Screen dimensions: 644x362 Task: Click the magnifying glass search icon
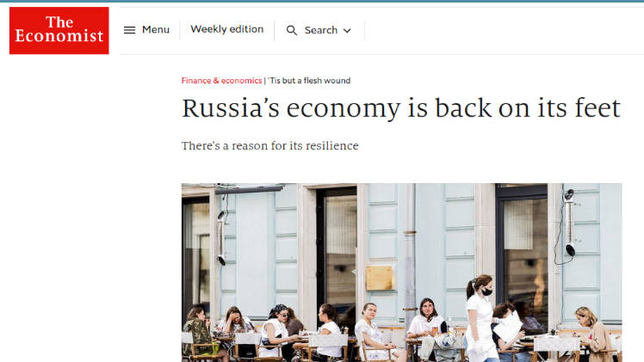pos(292,30)
